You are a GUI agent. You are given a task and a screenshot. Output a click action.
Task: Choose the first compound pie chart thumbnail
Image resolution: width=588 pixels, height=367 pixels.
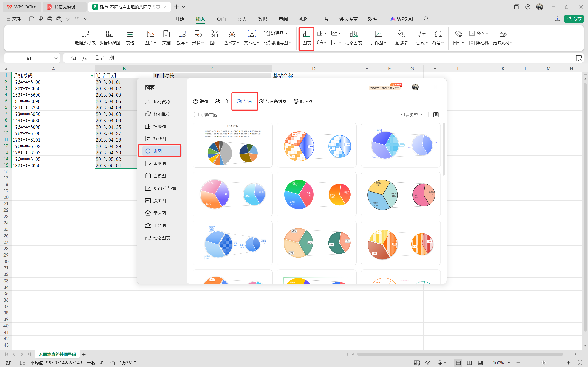click(232, 145)
